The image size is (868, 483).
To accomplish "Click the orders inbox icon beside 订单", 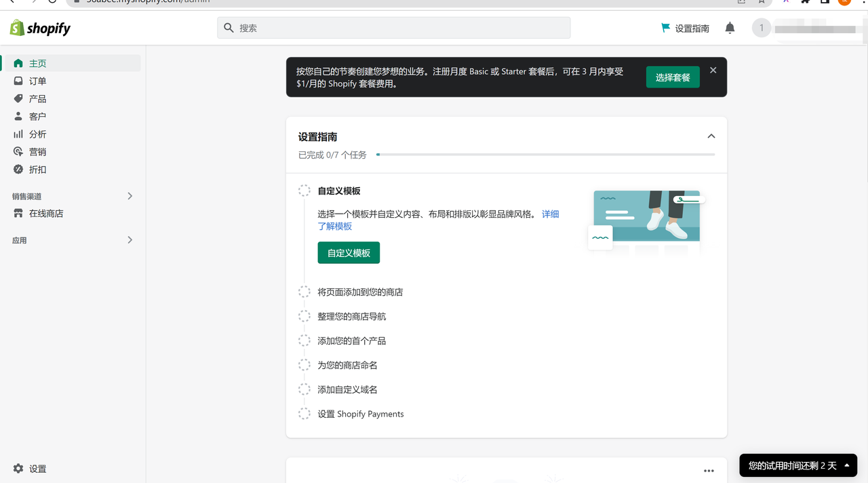I will click(18, 81).
